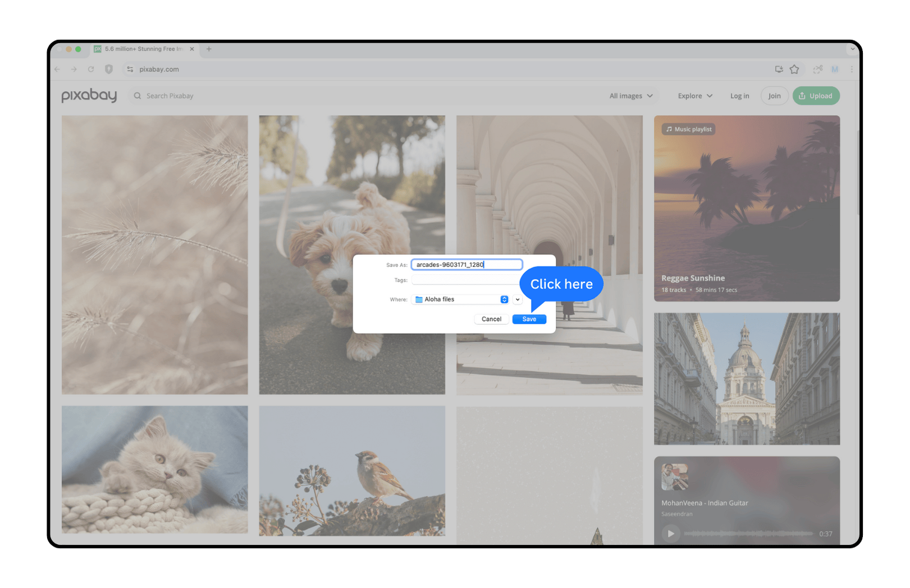
Task: Click the MohanVeena track artist avatar
Action: click(675, 477)
